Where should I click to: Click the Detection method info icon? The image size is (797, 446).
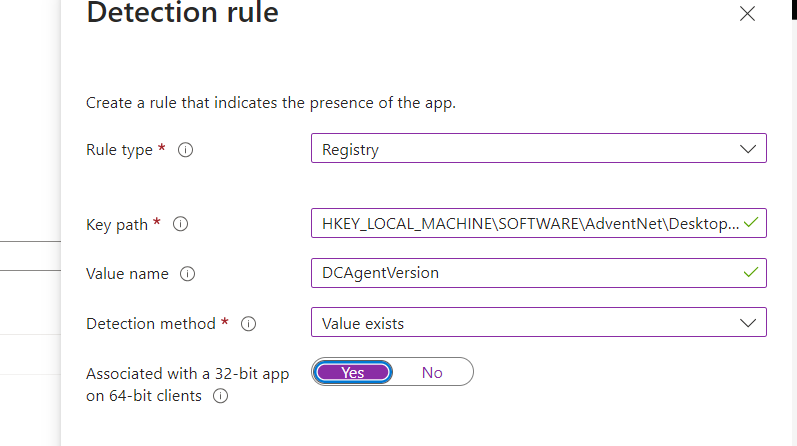(249, 324)
